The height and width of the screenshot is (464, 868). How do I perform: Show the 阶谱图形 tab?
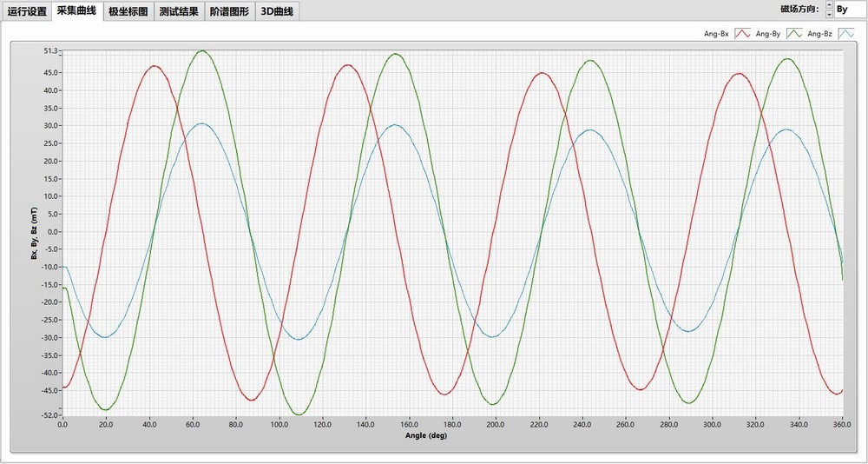click(230, 12)
